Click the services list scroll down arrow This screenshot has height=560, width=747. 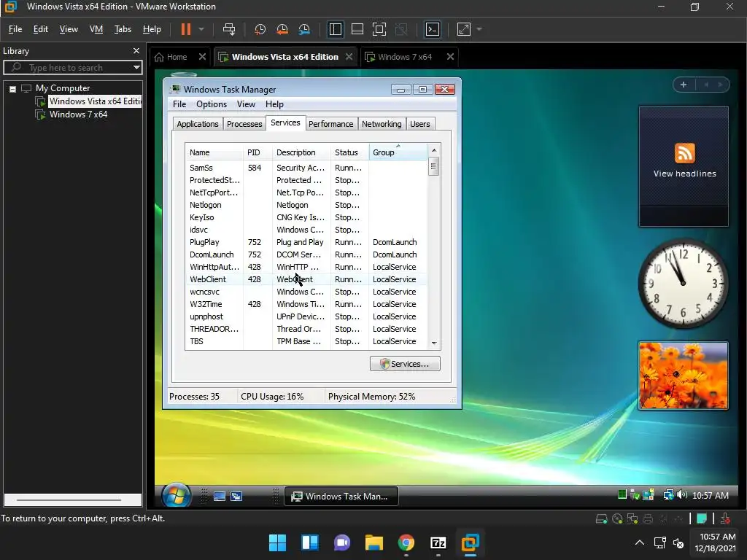pos(434,343)
